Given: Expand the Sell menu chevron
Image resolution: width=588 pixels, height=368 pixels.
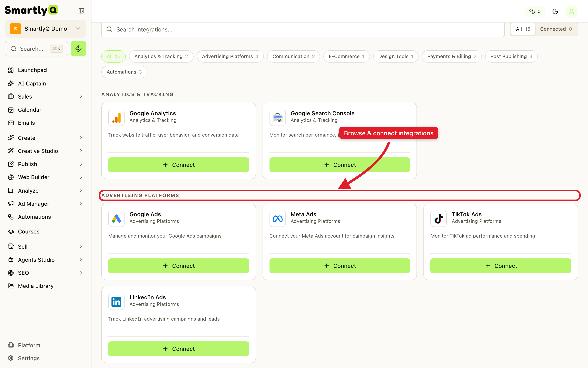Looking at the screenshot, I should tap(81, 247).
